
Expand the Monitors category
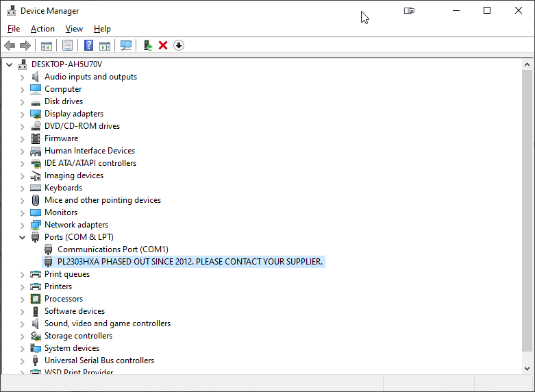click(22, 213)
